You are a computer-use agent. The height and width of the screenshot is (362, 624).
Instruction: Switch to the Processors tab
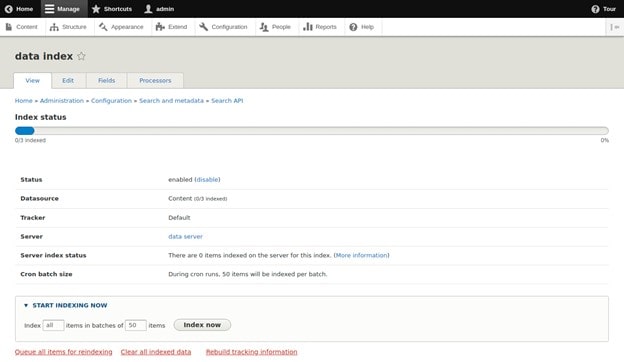coord(155,80)
